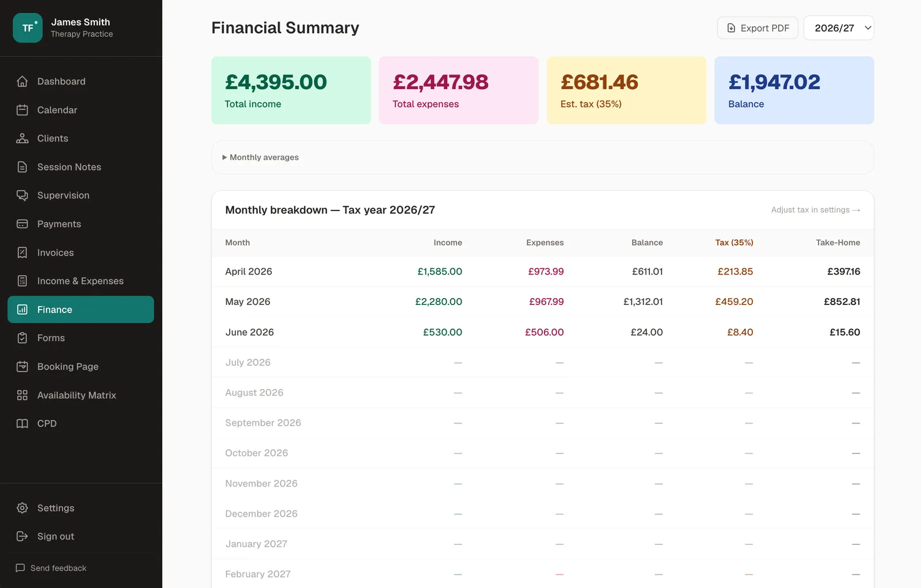The width and height of the screenshot is (921, 588).
Task: Select the June 2026 row label
Action: pyautogui.click(x=250, y=332)
